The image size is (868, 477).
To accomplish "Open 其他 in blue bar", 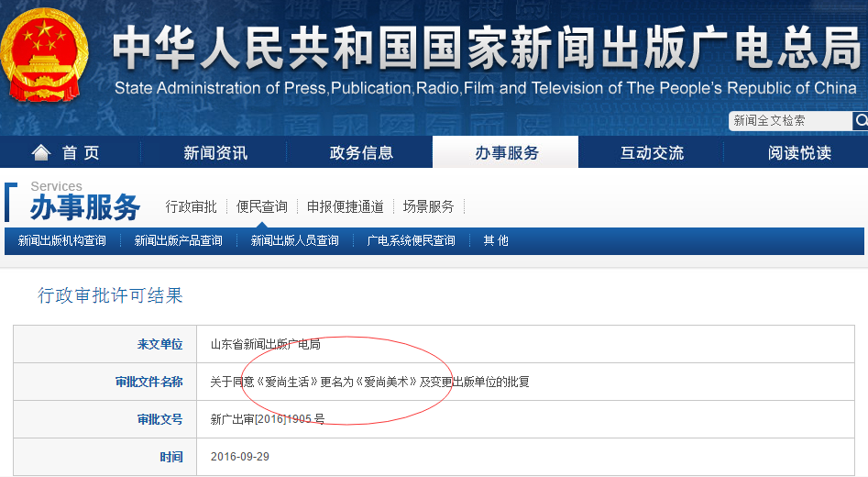I will pos(496,240).
